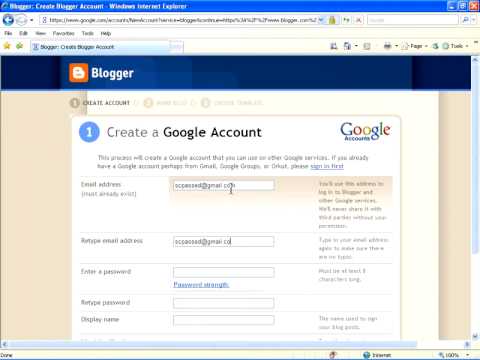This screenshot has width=480, height=360.
Task: Open the Password strength link
Action: pyautogui.click(x=201, y=284)
